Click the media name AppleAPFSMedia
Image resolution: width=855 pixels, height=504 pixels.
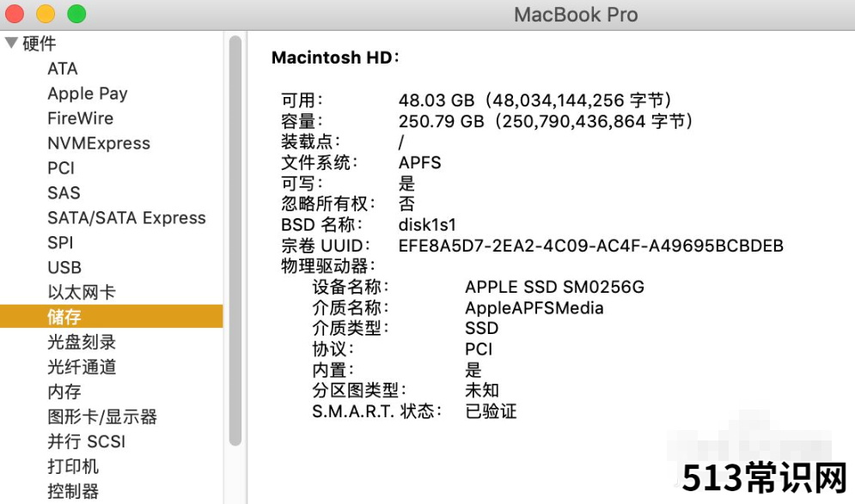tap(534, 308)
